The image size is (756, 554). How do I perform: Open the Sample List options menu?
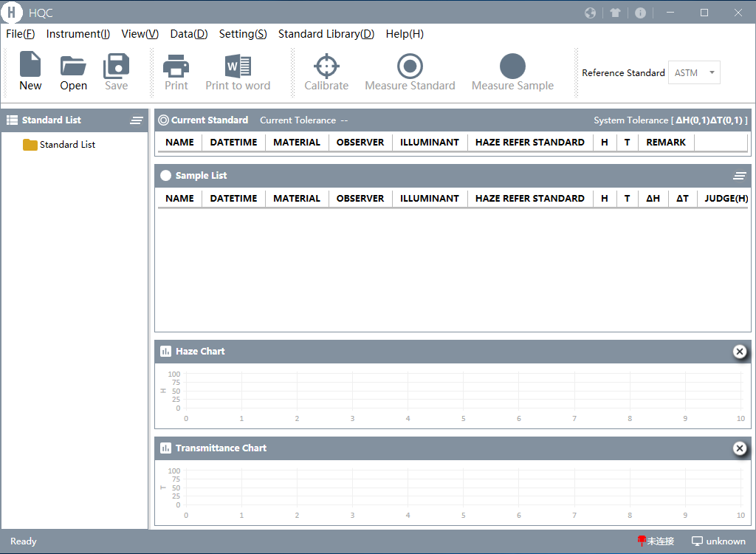pos(740,176)
